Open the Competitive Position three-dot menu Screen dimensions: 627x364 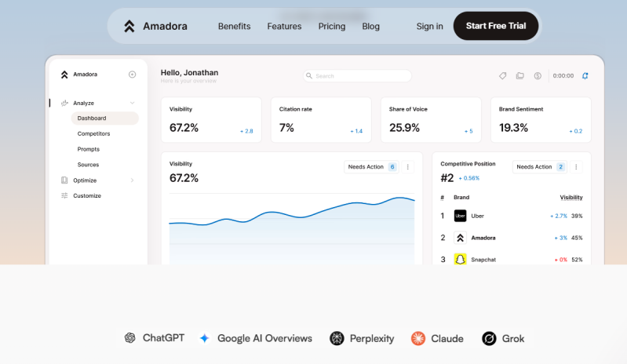pos(576,167)
